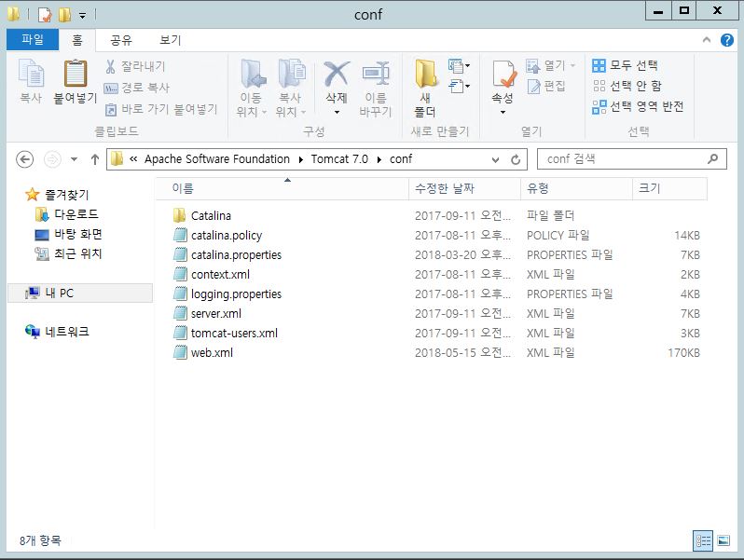Open 즐겨찾기 (Favorites) in the sidebar
Image resolution: width=744 pixels, height=560 pixels.
58,195
